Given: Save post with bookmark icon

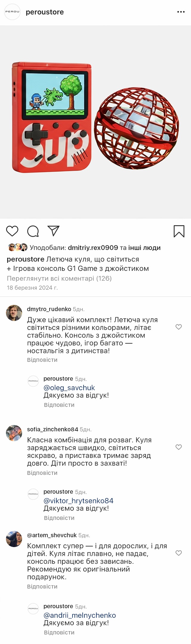Looking at the screenshot, I should 179,231.
